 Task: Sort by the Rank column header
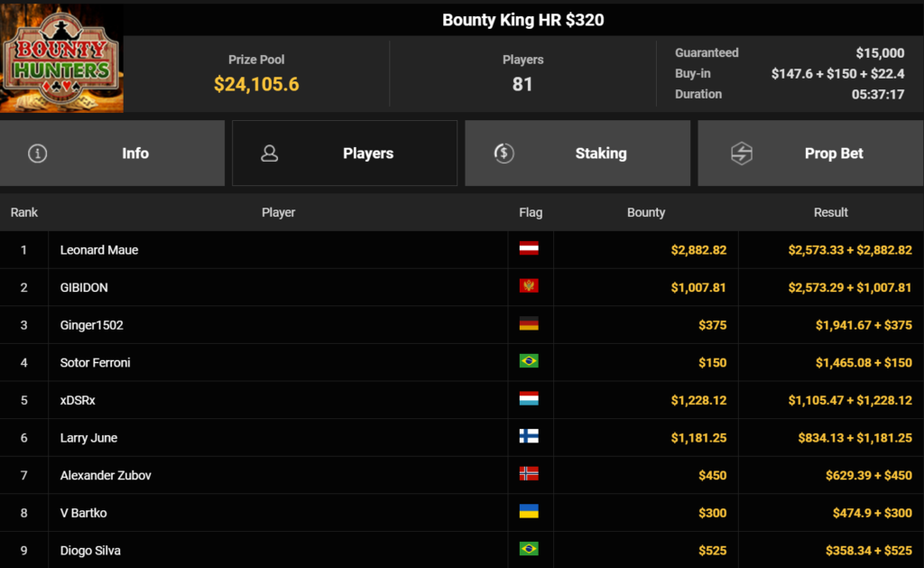click(24, 212)
